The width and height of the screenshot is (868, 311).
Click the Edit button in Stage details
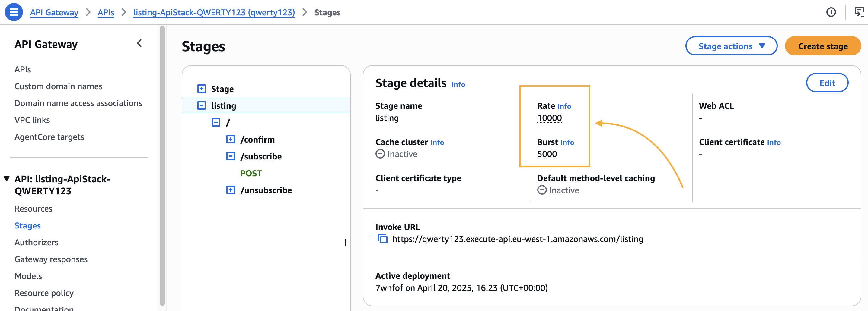coord(827,83)
